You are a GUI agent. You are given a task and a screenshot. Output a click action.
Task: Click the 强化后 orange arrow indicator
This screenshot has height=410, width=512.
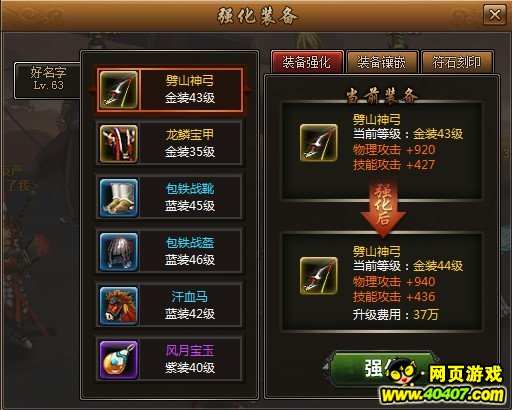tap(383, 208)
